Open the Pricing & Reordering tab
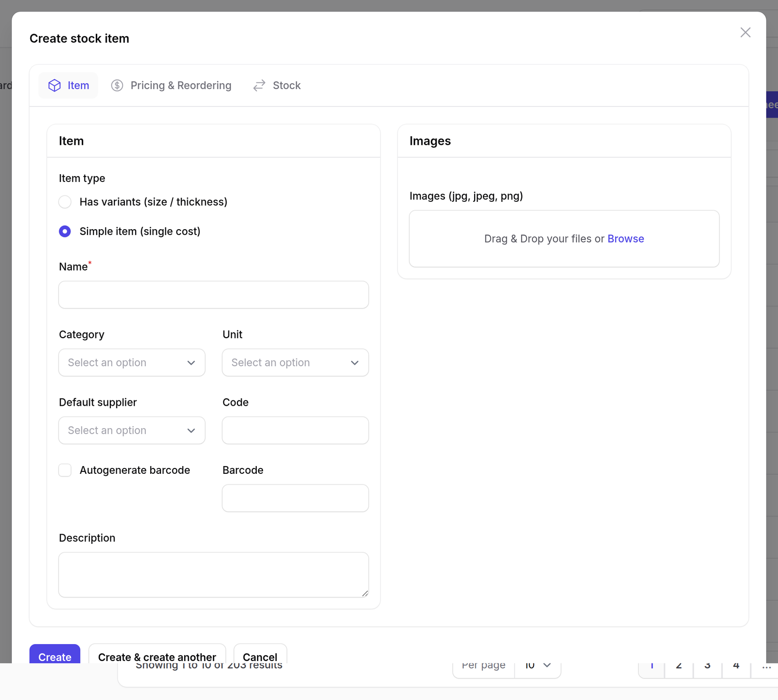 [172, 86]
